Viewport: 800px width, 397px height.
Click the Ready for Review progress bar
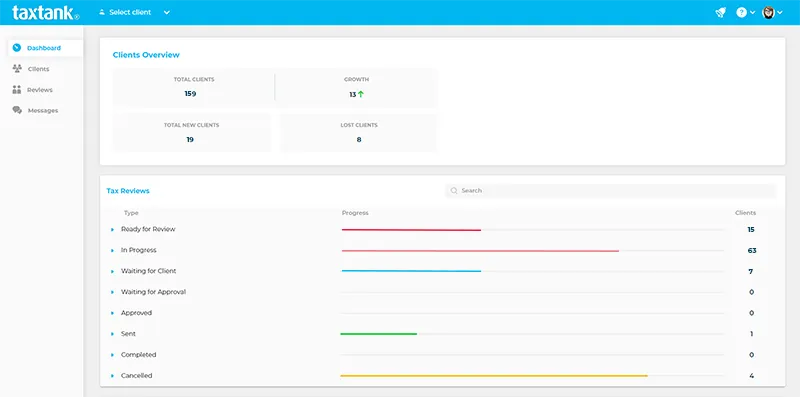point(411,230)
